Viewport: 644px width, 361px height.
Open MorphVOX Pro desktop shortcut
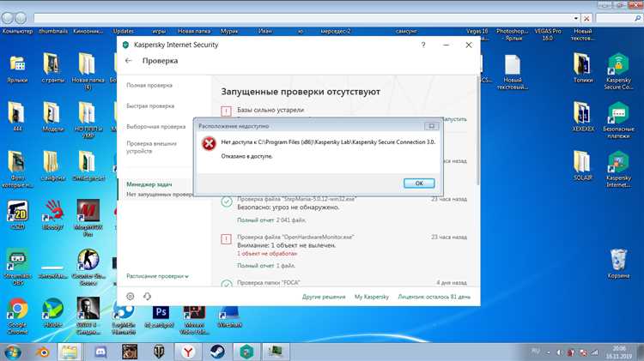click(88, 218)
